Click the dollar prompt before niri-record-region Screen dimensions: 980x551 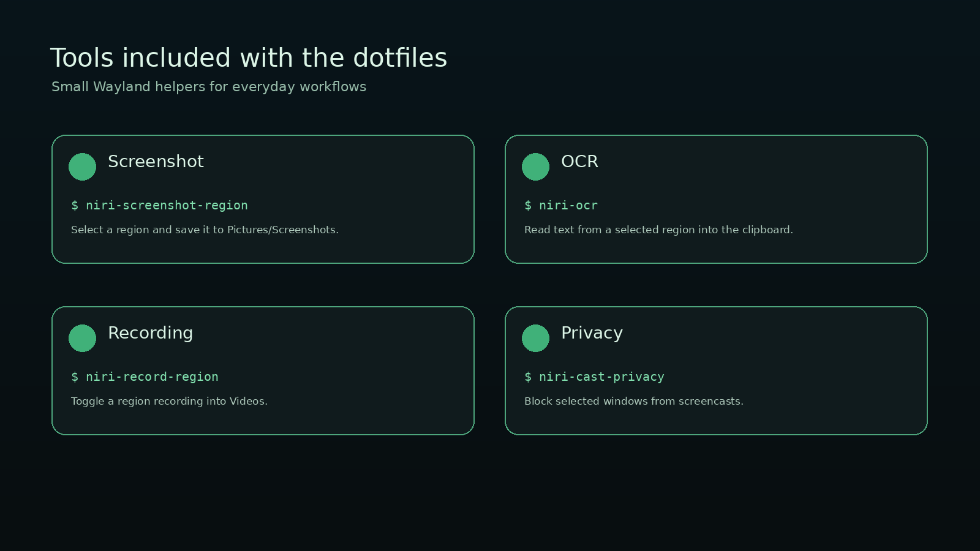[x=75, y=377]
